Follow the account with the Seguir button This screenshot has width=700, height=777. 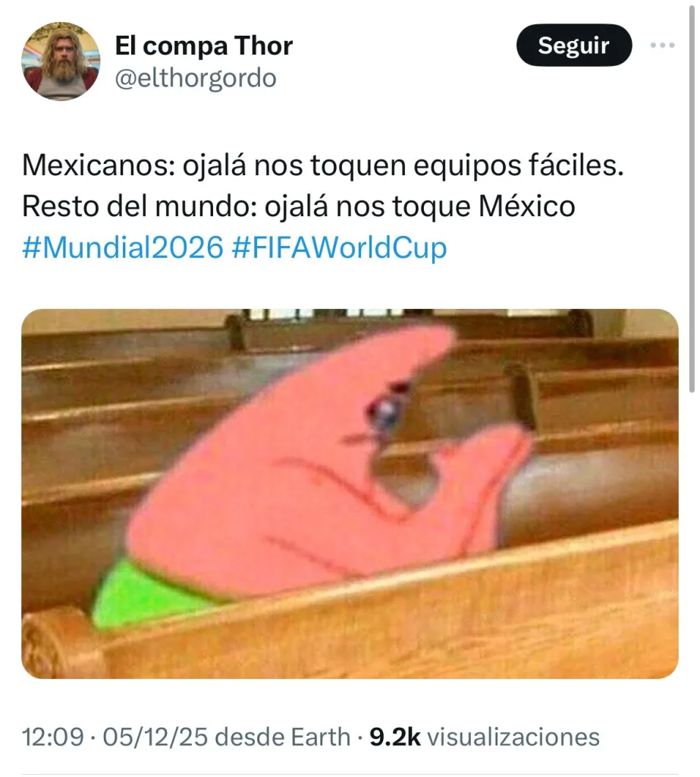click(574, 45)
